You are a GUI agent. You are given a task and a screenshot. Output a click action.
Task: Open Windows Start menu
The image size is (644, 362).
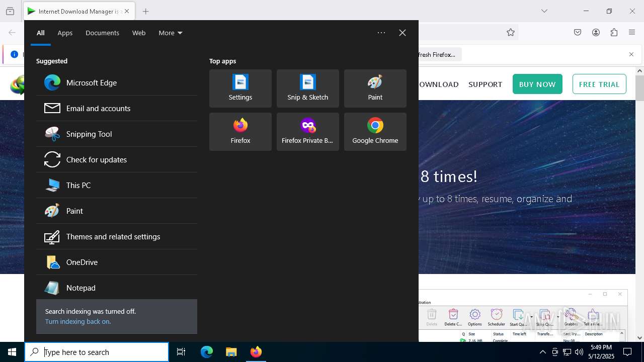point(12,352)
